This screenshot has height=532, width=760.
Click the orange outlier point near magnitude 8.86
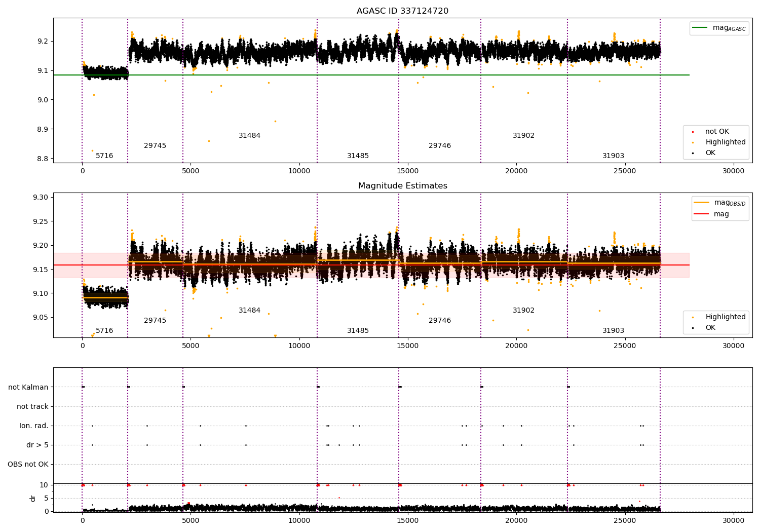point(209,141)
